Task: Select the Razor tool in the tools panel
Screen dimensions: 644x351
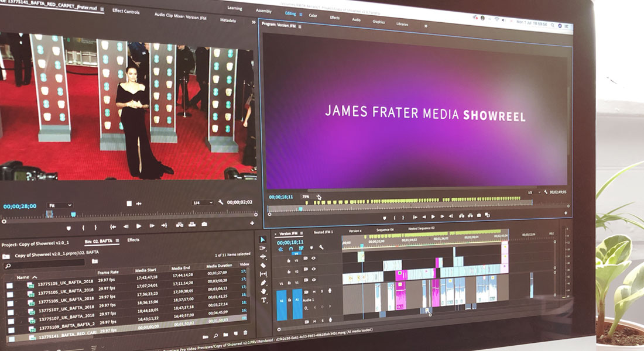Action: [263, 265]
